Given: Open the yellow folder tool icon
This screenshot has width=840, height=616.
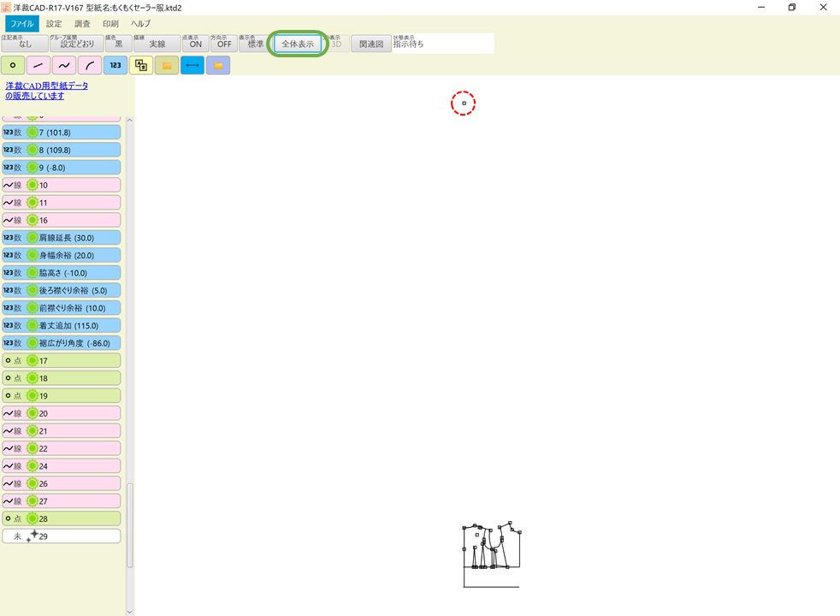Looking at the screenshot, I should coord(167,65).
